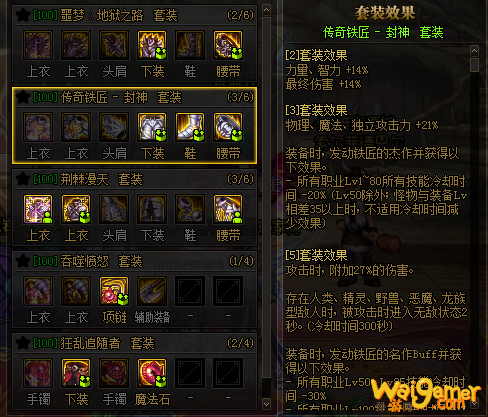Click the set list scroll-down arrow
The image size is (488, 417).
click(x=266, y=404)
